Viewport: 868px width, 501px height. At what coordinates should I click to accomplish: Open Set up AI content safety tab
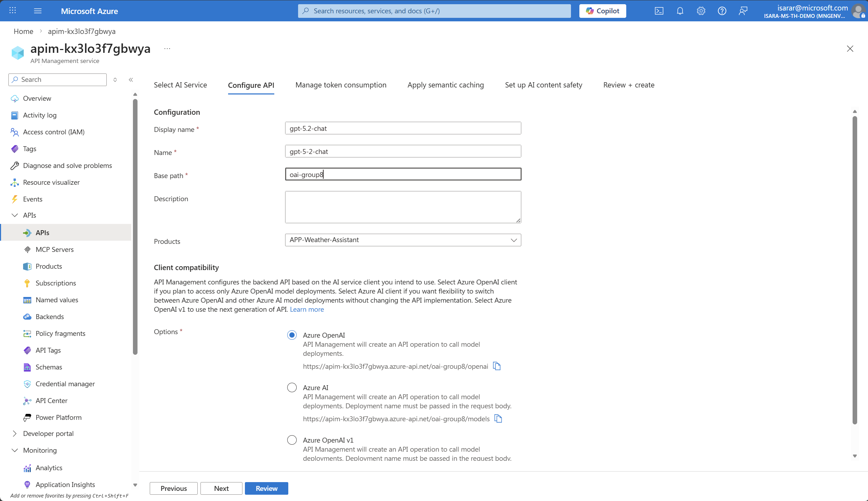(x=544, y=85)
